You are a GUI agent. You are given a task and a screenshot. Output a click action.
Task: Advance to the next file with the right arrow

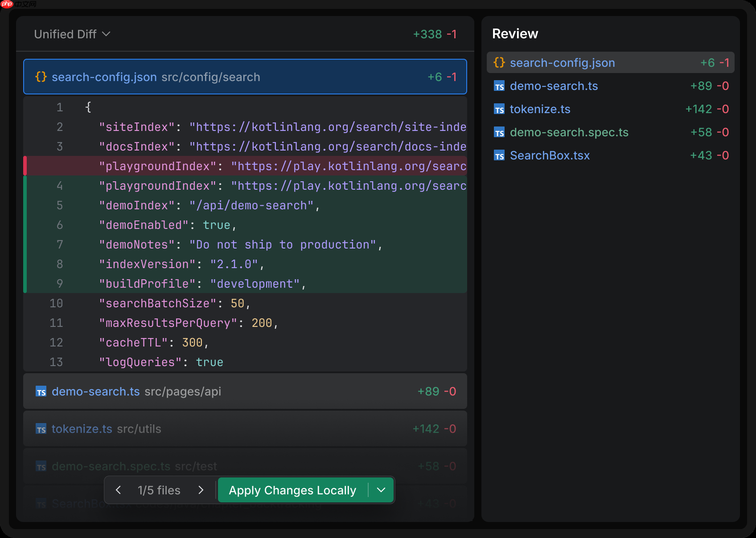click(x=201, y=490)
